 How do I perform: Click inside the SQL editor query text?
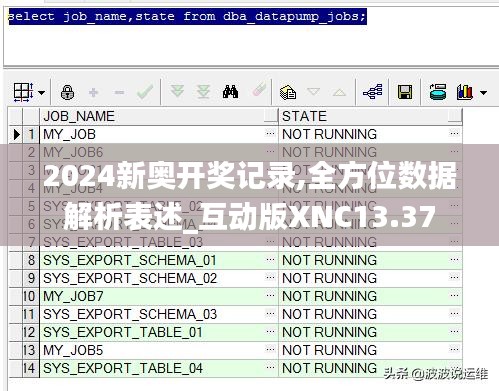[187, 16]
